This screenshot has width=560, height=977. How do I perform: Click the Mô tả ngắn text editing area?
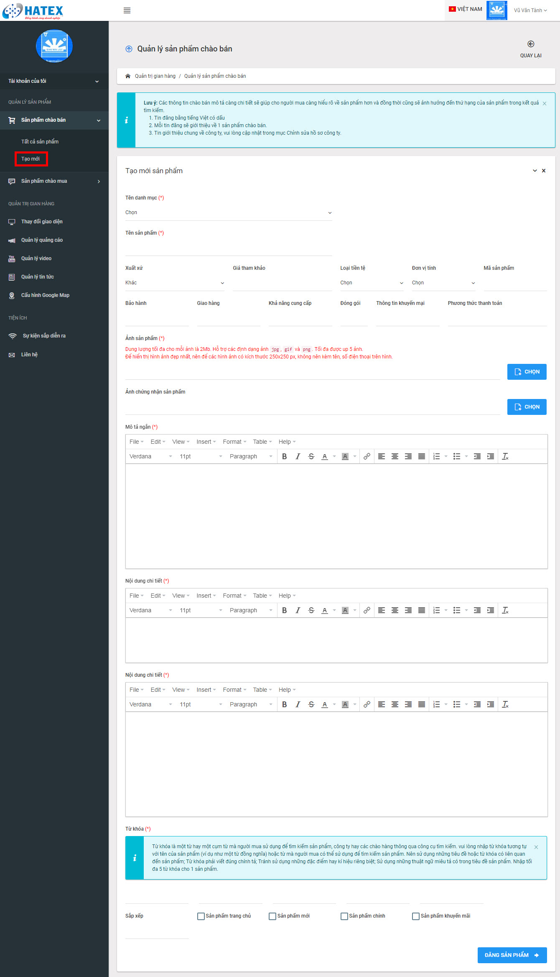tap(336, 516)
